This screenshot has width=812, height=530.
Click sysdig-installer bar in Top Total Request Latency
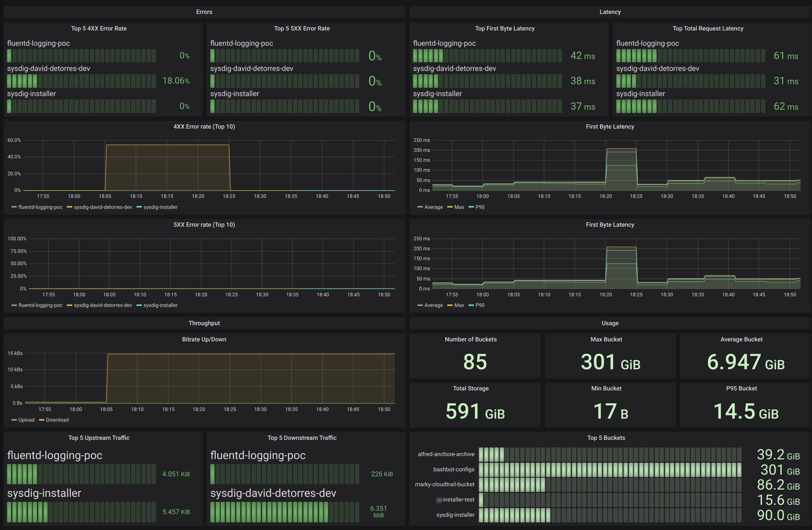(690, 106)
